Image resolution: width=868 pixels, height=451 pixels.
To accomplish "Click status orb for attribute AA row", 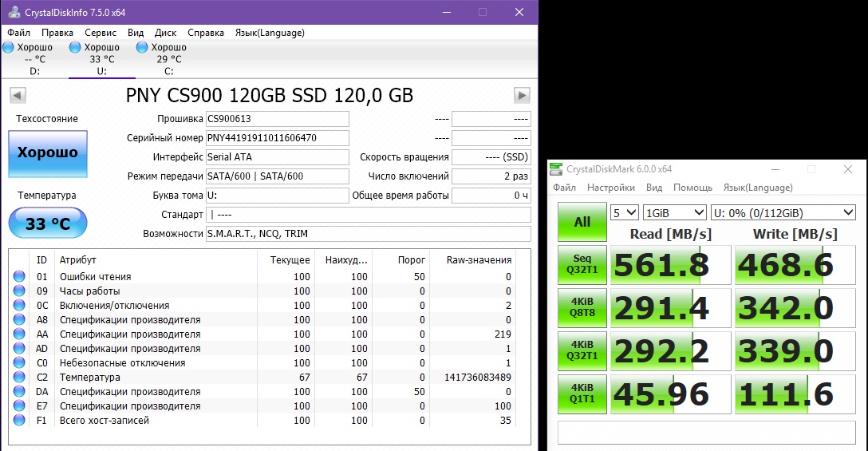I will [19, 334].
